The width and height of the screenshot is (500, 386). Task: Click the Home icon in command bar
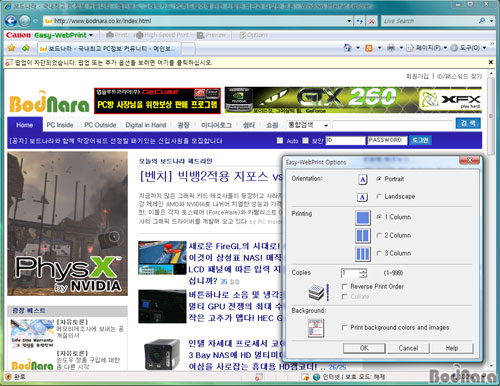pos(347,48)
